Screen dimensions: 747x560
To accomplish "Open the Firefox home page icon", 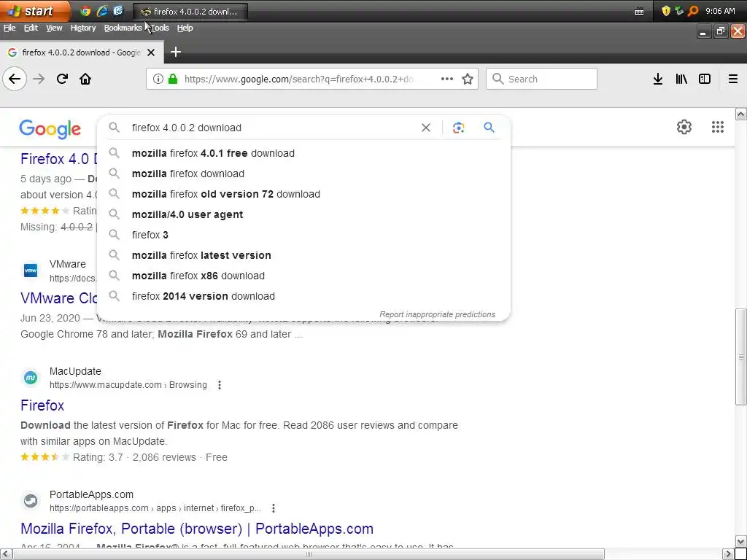I will tap(85, 79).
